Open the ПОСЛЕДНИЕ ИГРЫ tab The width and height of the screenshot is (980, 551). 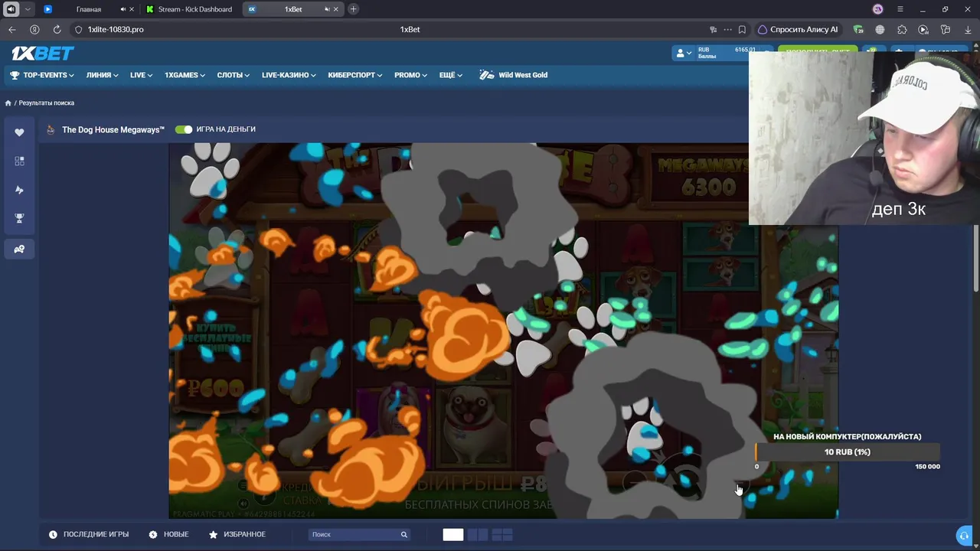(89, 534)
